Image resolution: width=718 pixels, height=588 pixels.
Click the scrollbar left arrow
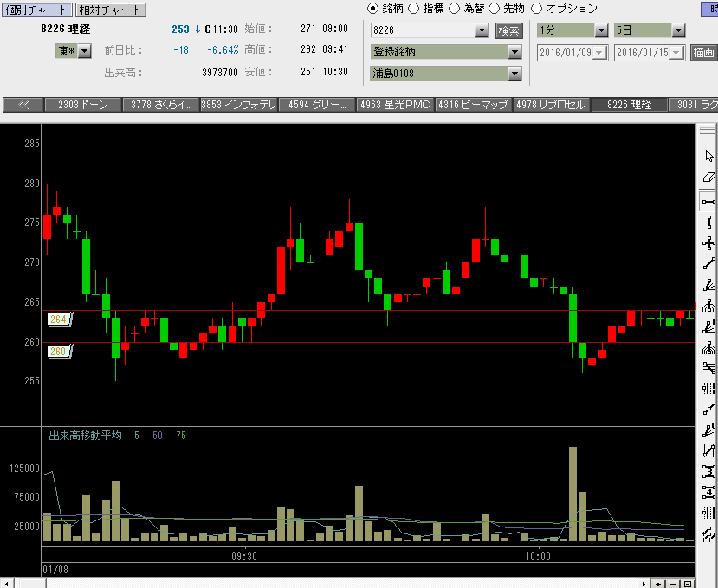[x=6, y=584]
